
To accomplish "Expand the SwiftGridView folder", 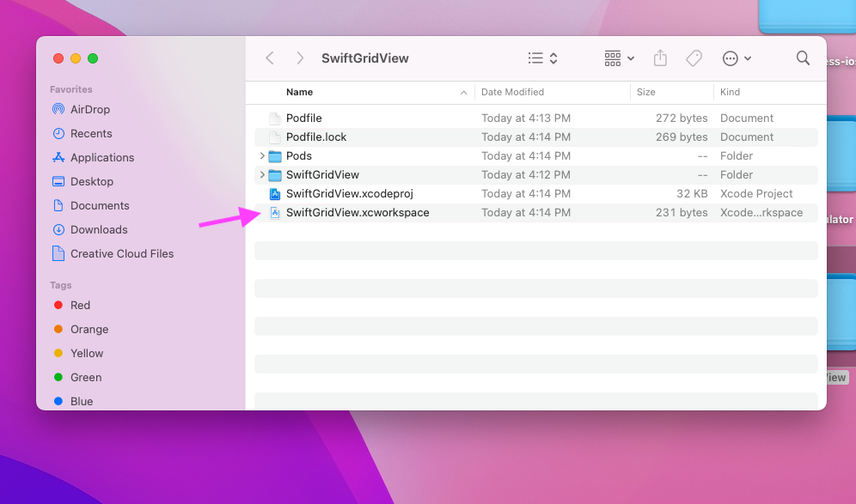I will (263, 174).
